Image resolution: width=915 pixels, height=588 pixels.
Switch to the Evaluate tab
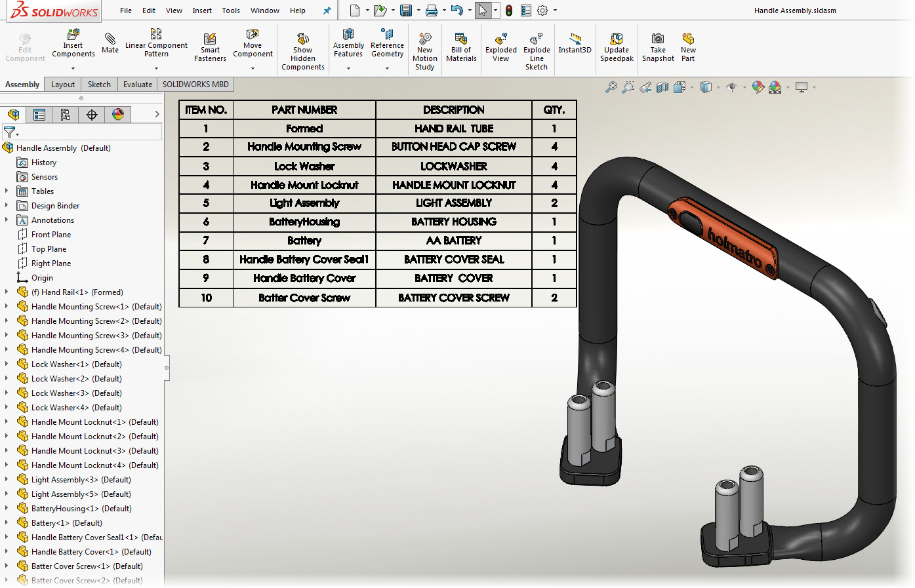click(138, 85)
